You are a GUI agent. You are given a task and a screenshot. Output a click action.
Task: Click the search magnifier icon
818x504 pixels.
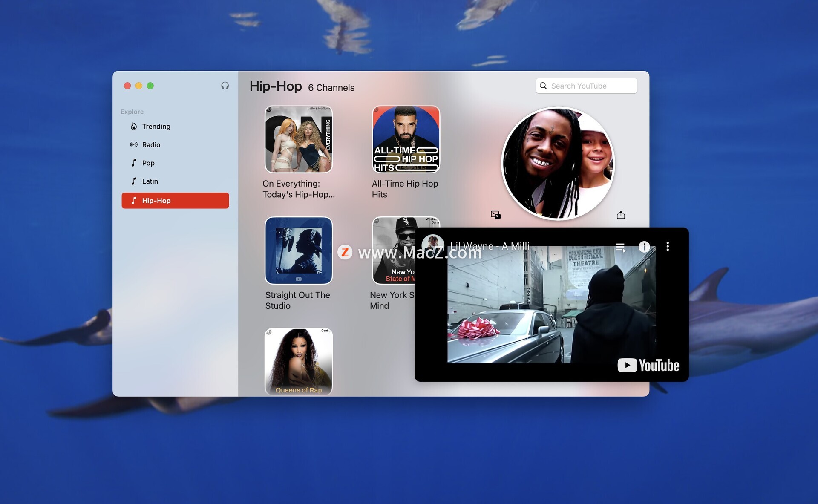(543, 86)
